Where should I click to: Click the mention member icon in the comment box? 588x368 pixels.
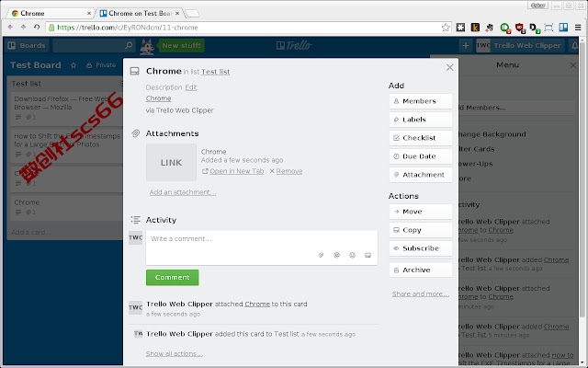pyautogui.click(x=337, y=255)
